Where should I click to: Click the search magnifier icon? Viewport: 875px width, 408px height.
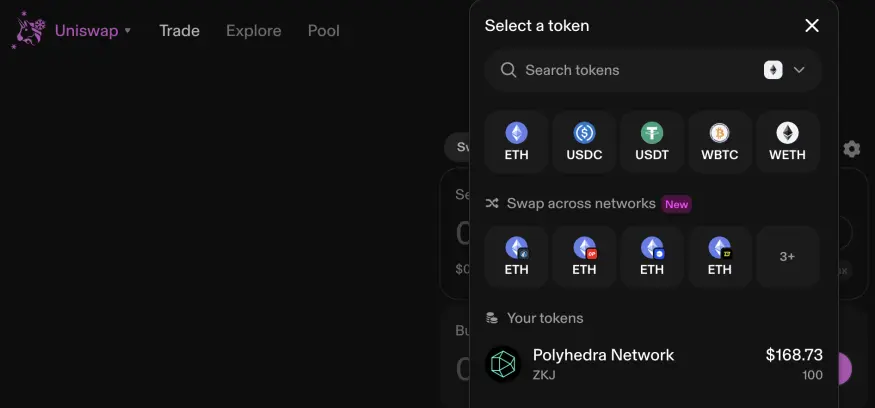(508, 70)
